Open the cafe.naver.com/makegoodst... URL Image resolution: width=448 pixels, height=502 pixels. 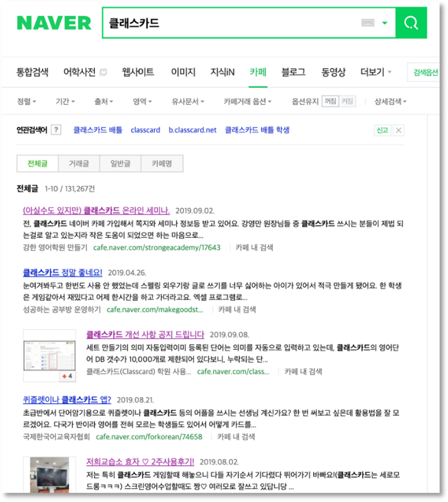pos(155,310)
